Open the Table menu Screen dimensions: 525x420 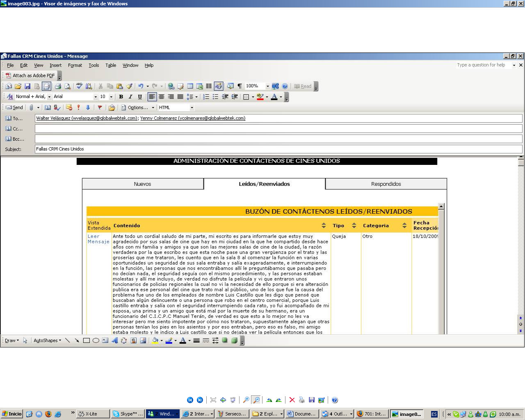[111, 65]
